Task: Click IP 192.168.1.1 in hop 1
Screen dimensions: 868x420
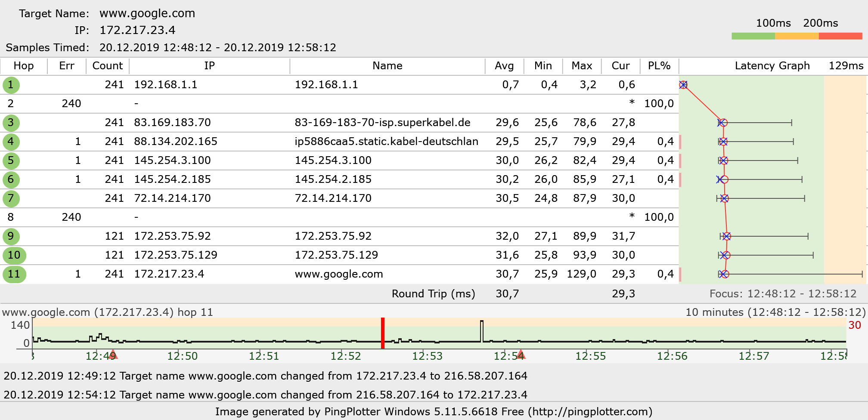Action: (x=166, y=85)
